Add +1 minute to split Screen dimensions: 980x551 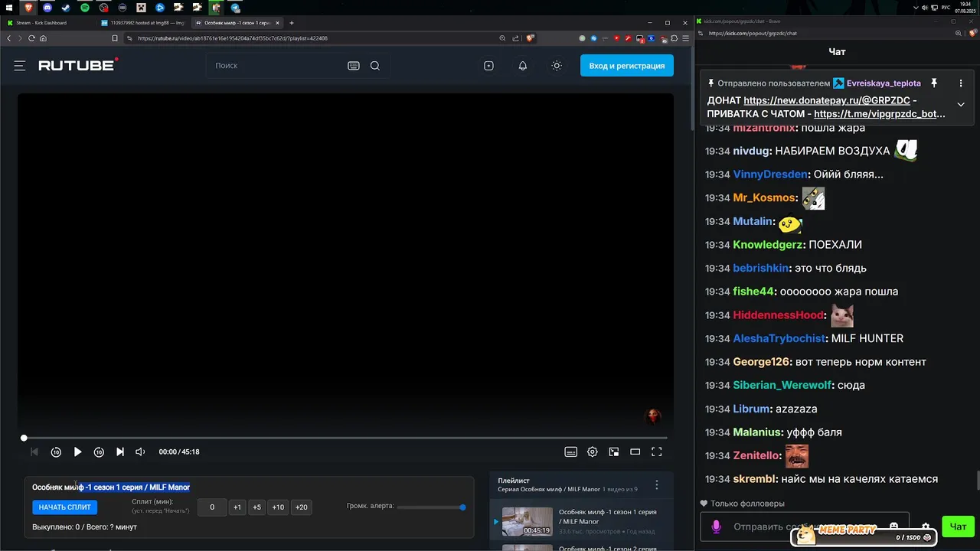(x=237, y=507)
